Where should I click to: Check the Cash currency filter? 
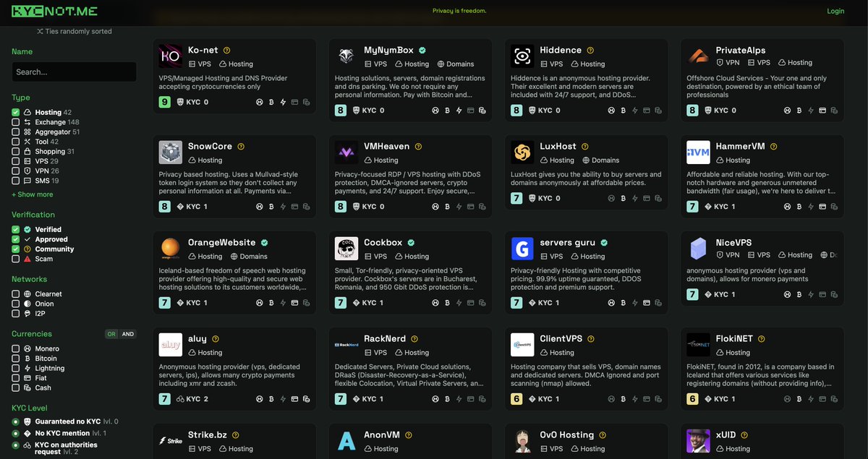pos(15,388)
